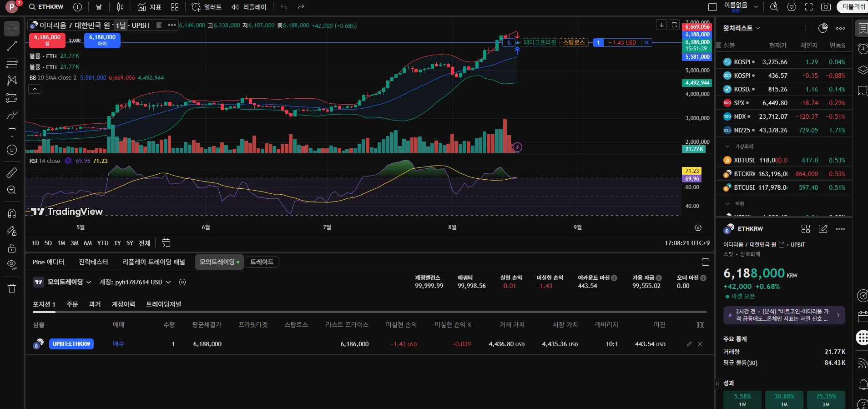Start bar replay with 리플레이
Viewport: 868px width, 409px height.
pos(249,7)
